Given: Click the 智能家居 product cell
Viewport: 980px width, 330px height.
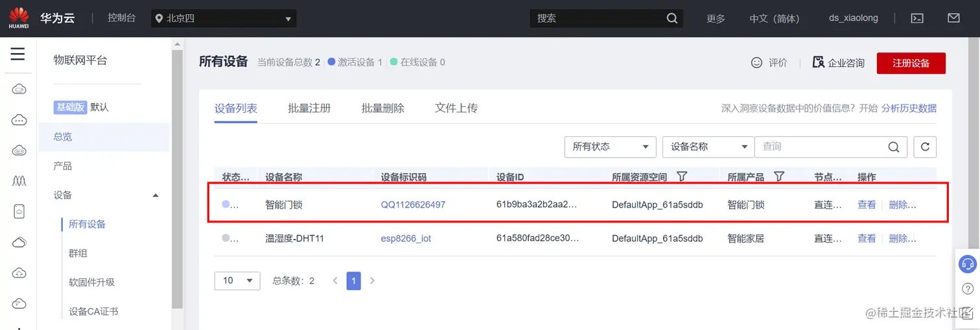Looking at the screenshot, I should 745,239.
